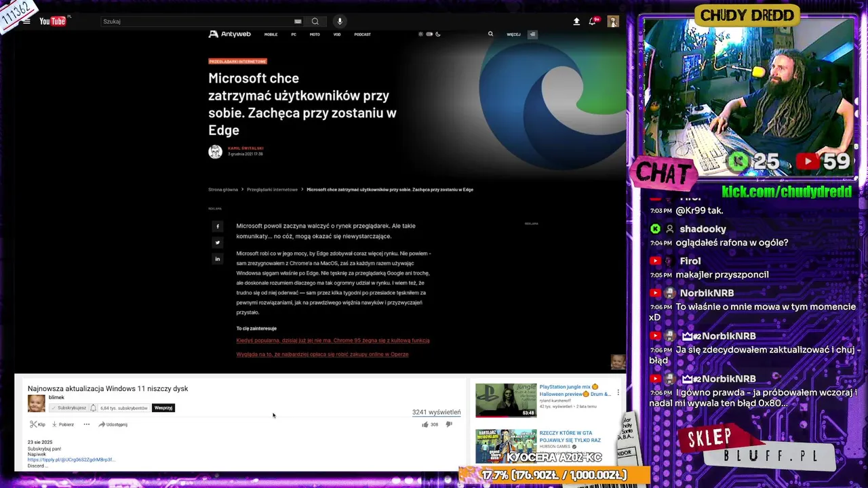Share article on LinkedIn

click(x=218, y=259)
